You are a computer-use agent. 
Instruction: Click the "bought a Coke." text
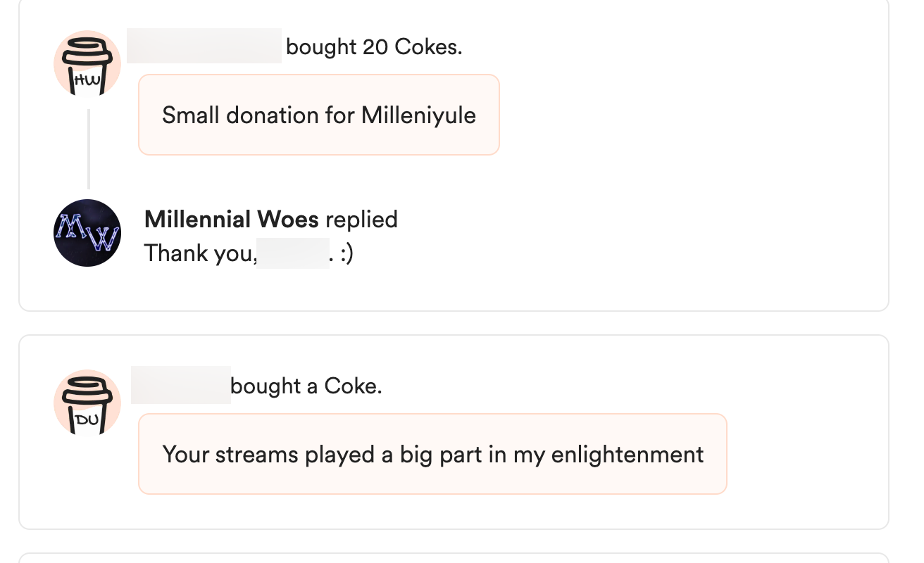[x=306, y=386]
